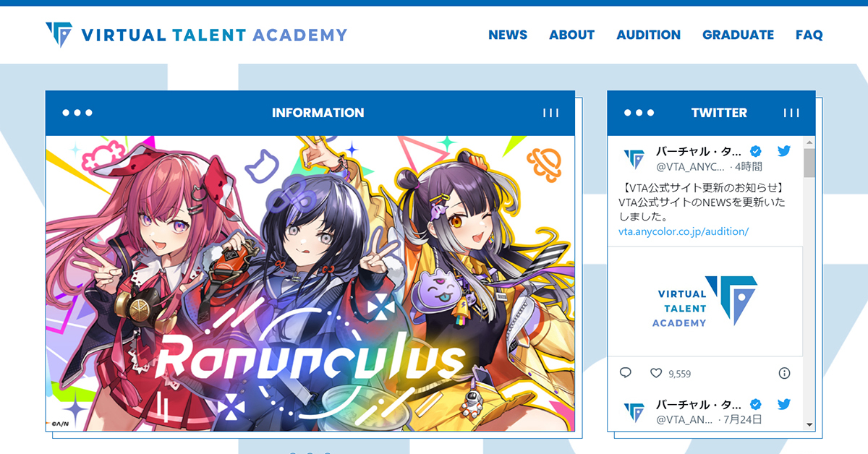Screen dimensions: 868x454
Task: Click Twitter bird icon on second tweet
Action: [783, 404]
